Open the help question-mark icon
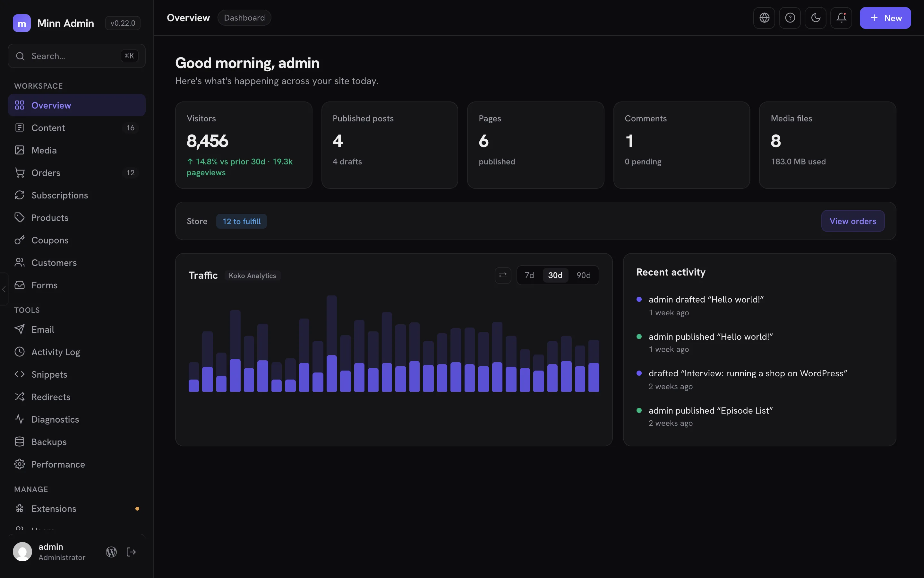 (790, 18)
